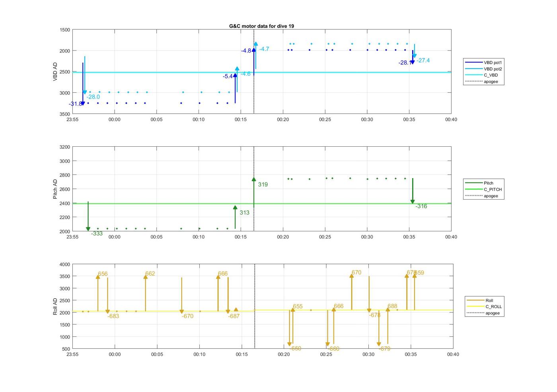Image resolution: width=557 pixels, height=392 pixels.
Task: Click the -31.8 VBD pot1 data label
Action: pyautogui.click(x=75, y=104)
